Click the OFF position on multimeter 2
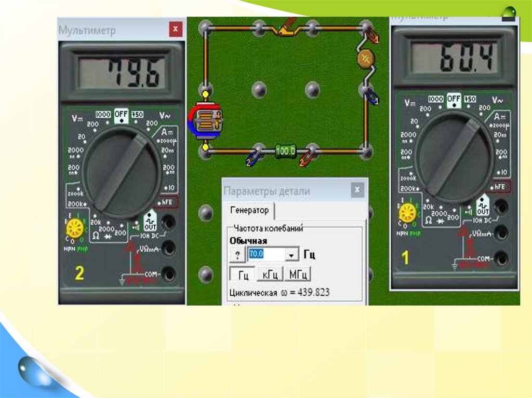532x398 pixels. click(121, 116)
